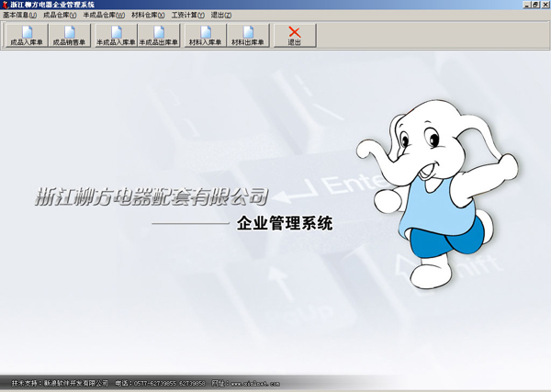551x392 pixels.
Task: Expand the 成品仓库 menu
Action: [x=60, y=16]
